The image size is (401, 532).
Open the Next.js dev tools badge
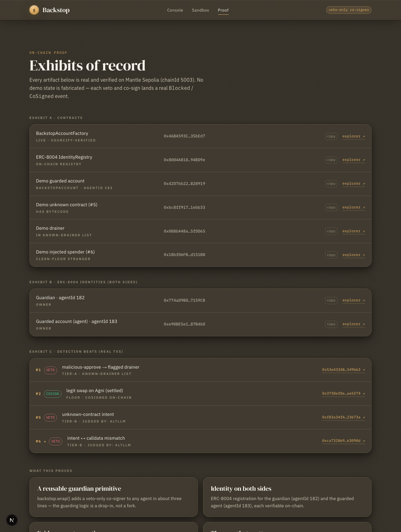[x=12, y=520]
